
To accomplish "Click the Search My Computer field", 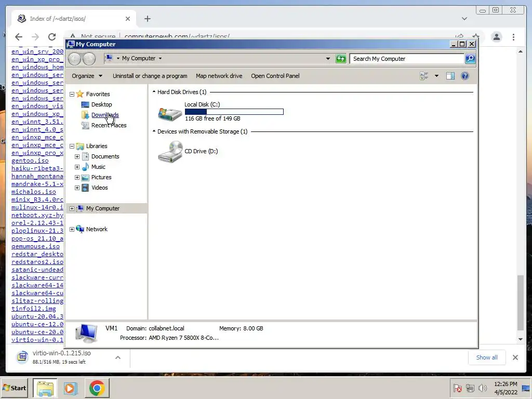I will tap(407, 59).
